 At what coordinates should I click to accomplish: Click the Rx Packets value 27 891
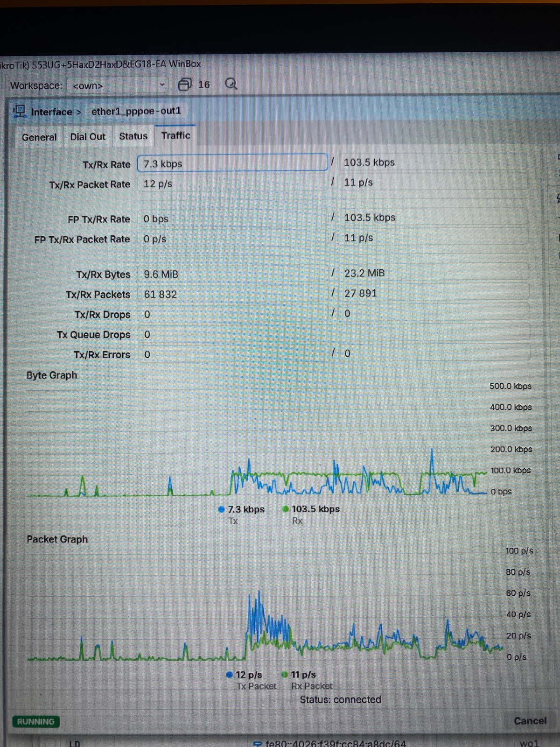360,293
